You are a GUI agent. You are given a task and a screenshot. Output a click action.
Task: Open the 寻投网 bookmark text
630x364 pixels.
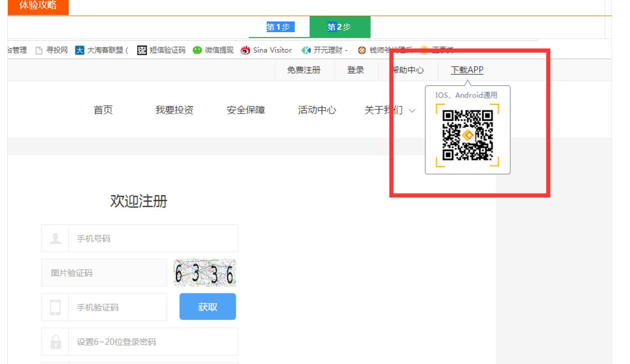(x=57, y=50)
